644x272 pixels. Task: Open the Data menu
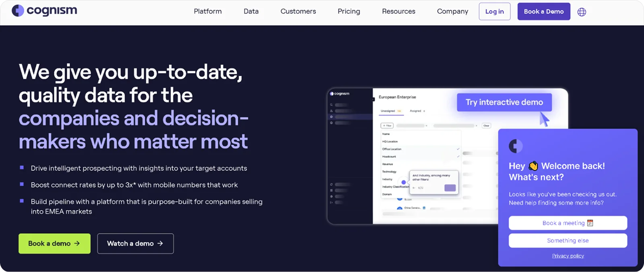251,11
